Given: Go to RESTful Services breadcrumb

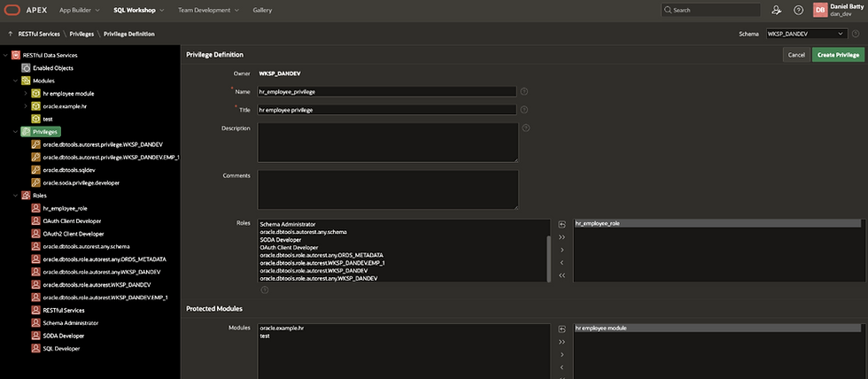Looking at the screenshot, I should (39, 34).
